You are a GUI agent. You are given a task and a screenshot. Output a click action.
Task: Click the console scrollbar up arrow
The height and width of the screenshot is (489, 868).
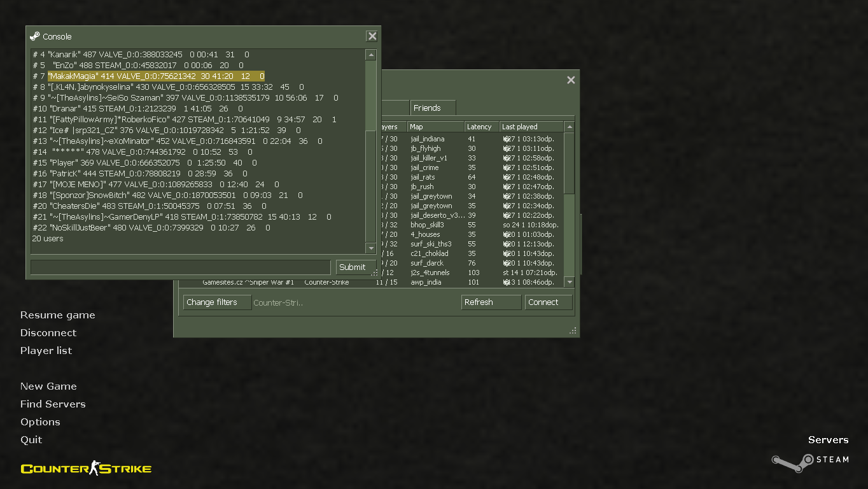371,55
